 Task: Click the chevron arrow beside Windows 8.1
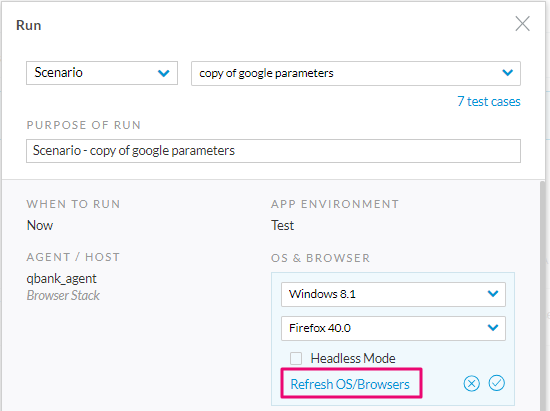493,294
